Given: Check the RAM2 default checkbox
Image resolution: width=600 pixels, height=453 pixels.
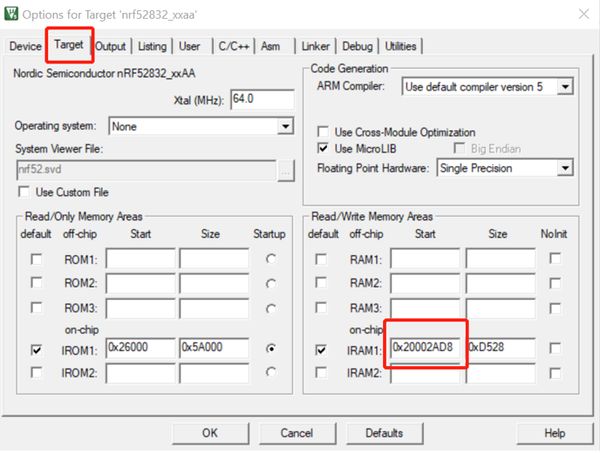Looking at the screenshot, I should (321, 283).
